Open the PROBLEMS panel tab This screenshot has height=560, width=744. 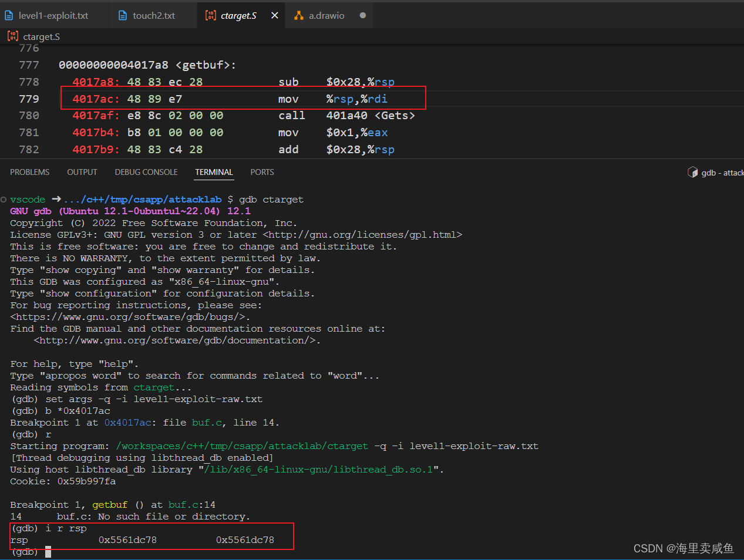30,172
